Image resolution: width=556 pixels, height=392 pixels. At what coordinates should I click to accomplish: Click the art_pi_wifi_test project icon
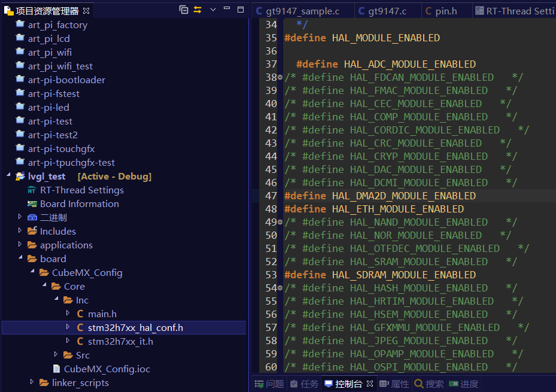click(20, 66)
